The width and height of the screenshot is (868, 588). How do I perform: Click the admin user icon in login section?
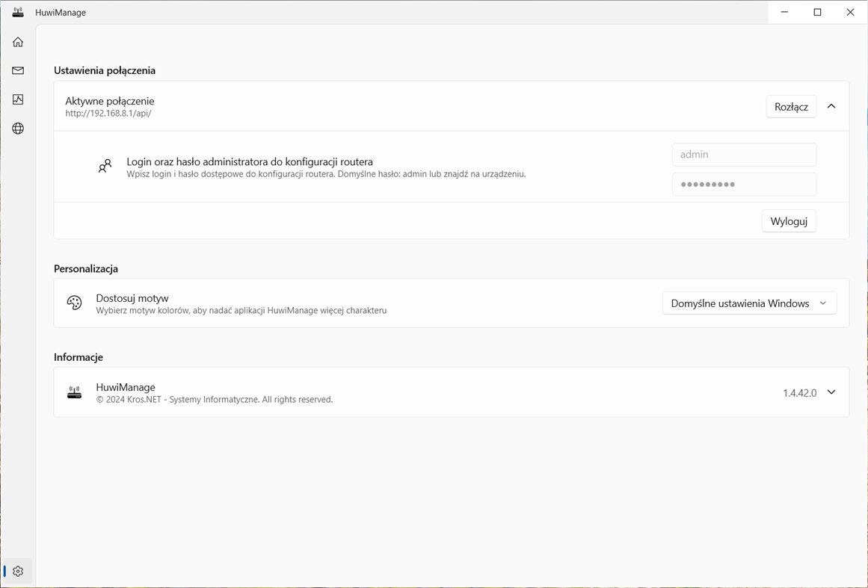(105, 166)
